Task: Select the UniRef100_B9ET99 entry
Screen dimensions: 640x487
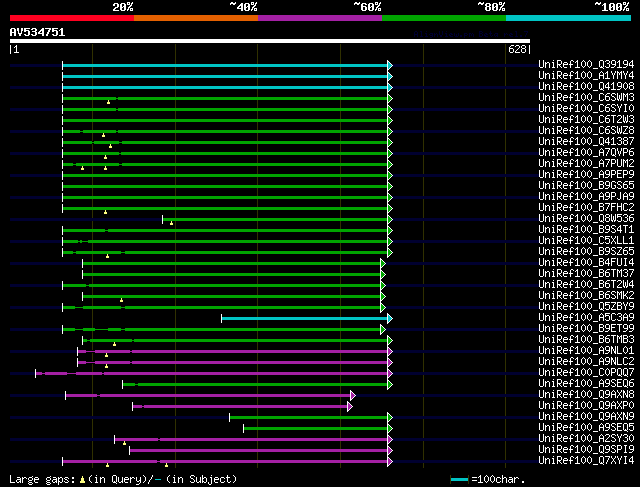Action: [x=586, y=329]
